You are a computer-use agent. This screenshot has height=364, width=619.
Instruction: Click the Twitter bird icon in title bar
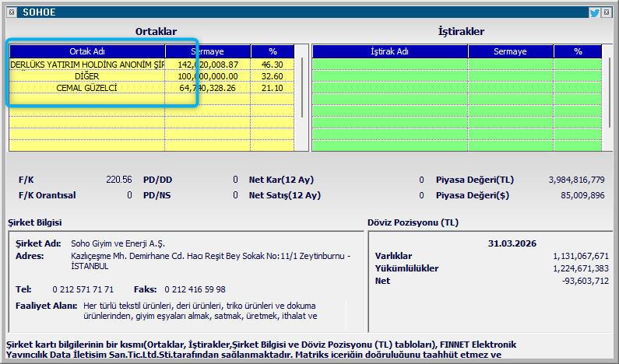pyautogui.click(x=595, y=12)
